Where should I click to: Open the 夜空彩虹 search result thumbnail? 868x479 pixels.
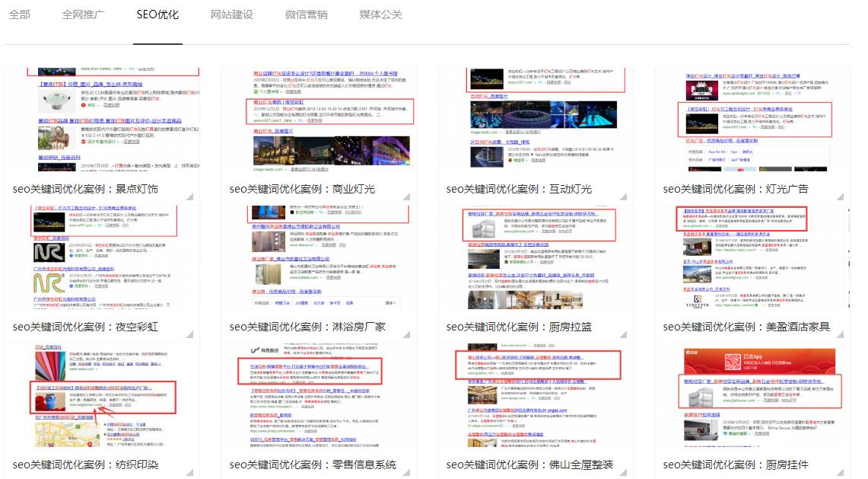(x=102, y=259)
